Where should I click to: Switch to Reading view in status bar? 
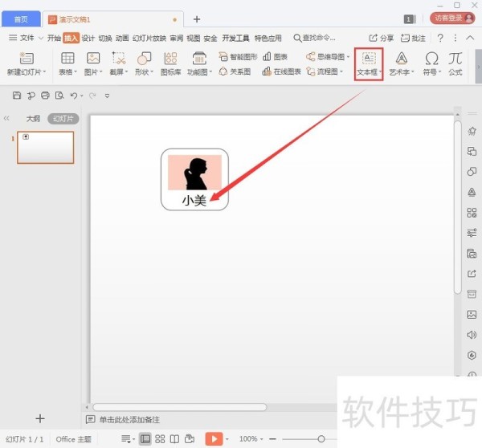click(174, 439)
